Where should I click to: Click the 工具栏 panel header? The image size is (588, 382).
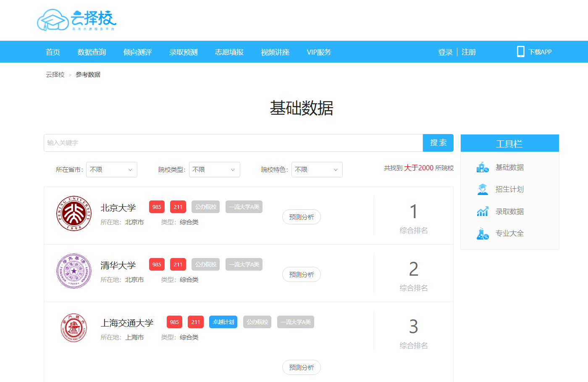(x=510, y=143)
